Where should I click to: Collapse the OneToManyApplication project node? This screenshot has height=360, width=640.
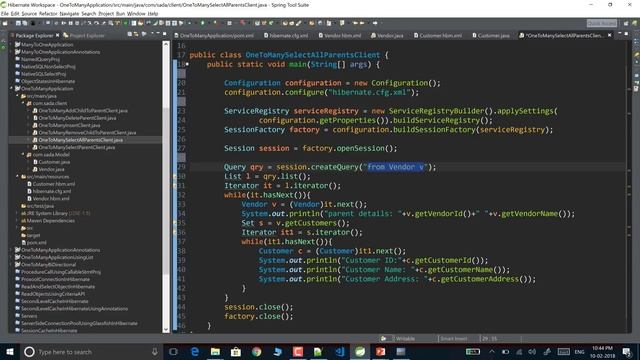point(11,88)
